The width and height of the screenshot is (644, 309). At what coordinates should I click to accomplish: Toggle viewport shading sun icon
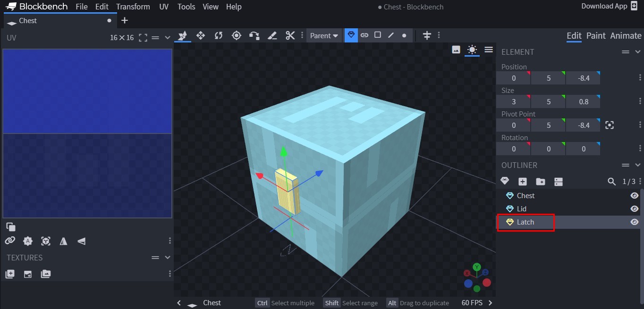coord(472,50)
